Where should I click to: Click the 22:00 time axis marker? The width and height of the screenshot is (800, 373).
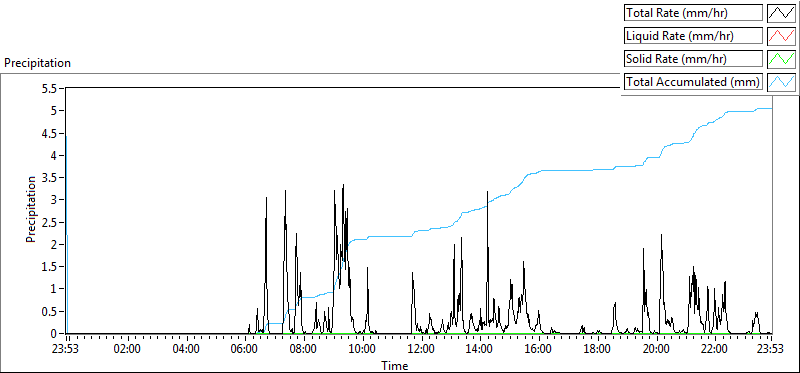click(x=715, y=350)
